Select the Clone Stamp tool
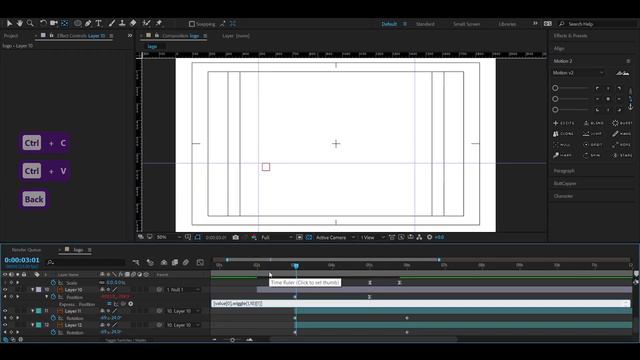Screen dimensions: 640x360 pos(122,24)
